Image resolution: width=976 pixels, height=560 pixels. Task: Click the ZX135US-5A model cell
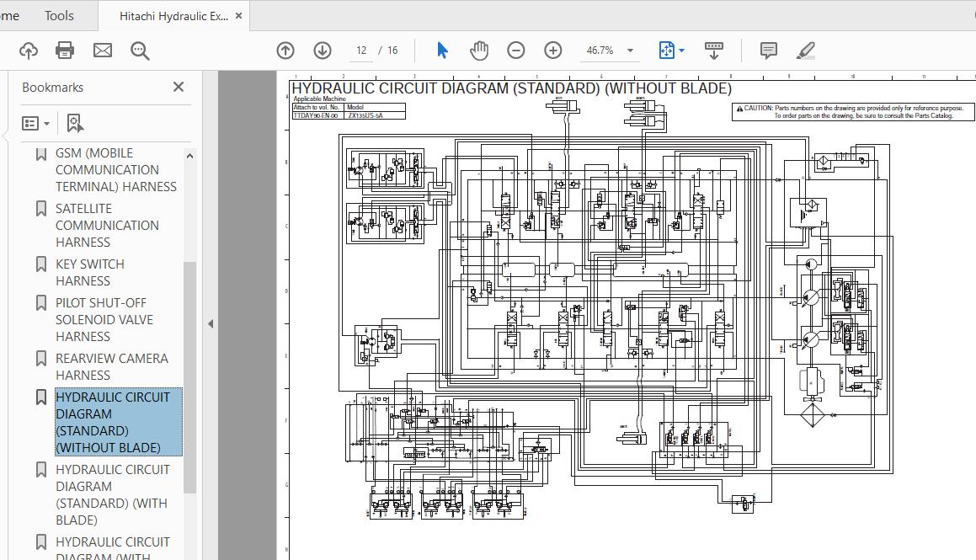coord(376,115)
